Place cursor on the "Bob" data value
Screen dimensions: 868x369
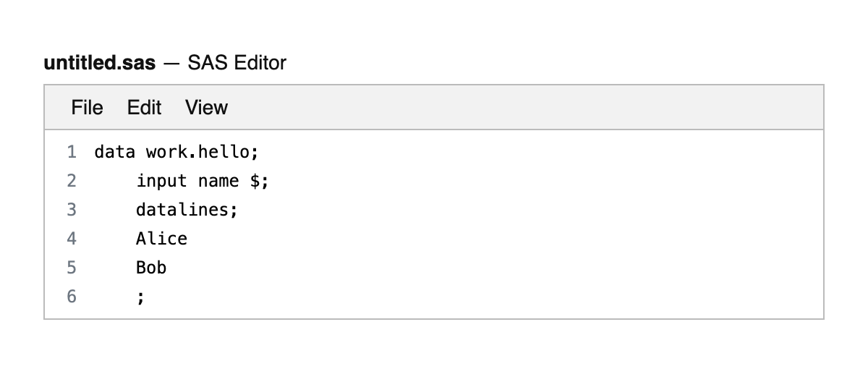click(151, 268)
